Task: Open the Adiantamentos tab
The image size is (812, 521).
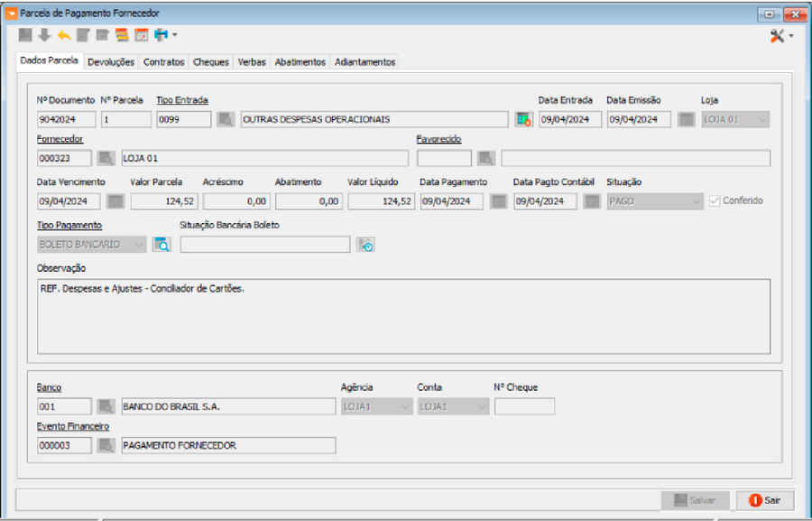Action: (364, 62)
